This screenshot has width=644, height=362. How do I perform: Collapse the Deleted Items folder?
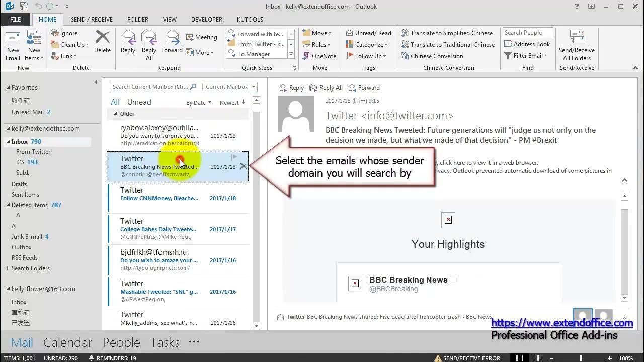(8, 205)
